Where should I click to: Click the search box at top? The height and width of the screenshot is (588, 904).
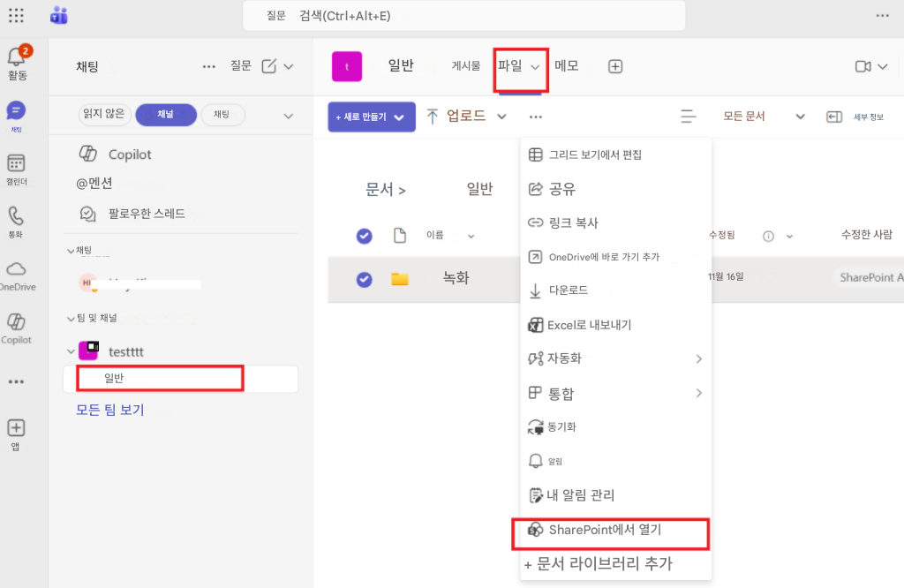[464, 16]
